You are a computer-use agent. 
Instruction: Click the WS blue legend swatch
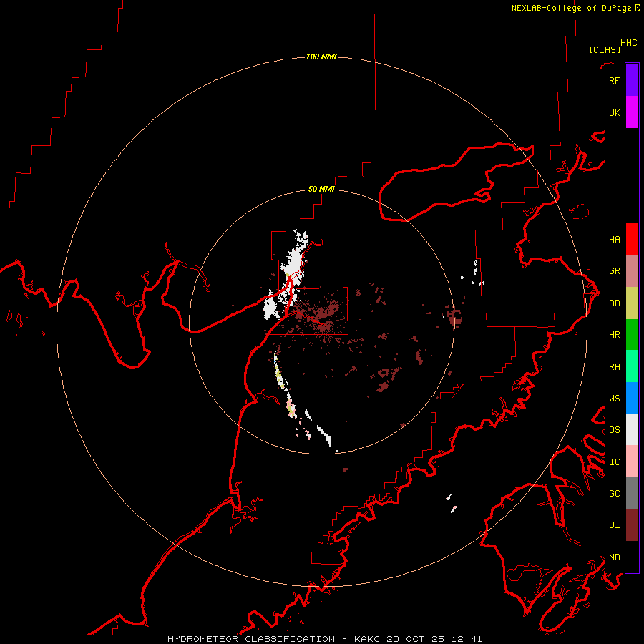pos(632,398)
